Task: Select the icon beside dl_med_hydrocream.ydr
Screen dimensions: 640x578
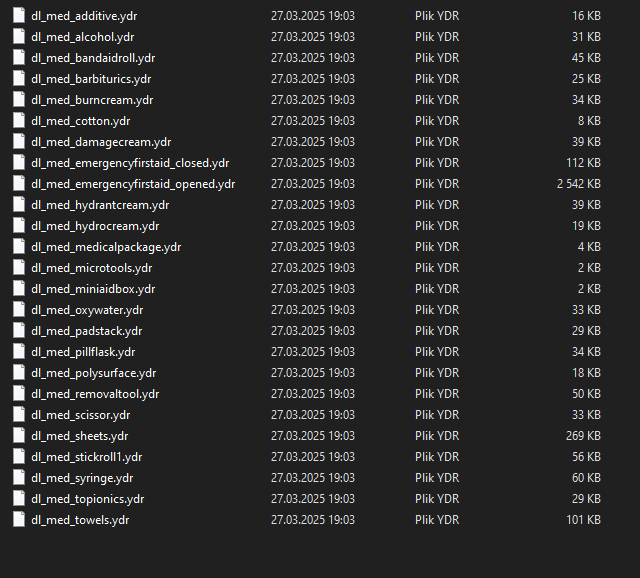Action: coord(19,226)
